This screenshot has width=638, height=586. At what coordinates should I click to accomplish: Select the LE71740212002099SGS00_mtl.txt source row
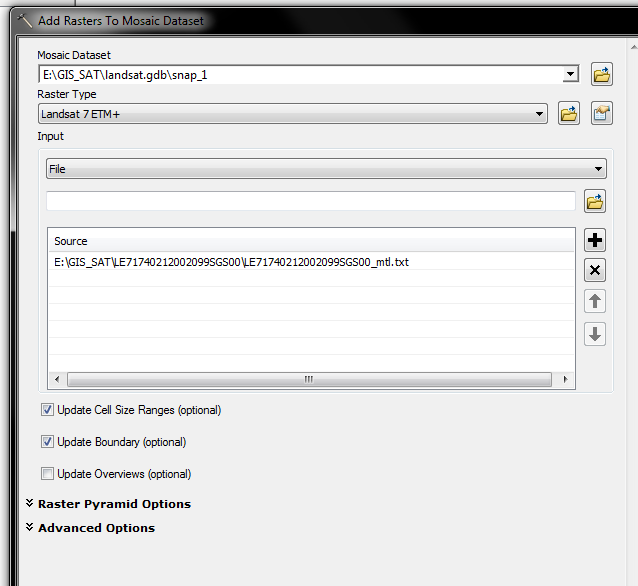coord(311,262)
